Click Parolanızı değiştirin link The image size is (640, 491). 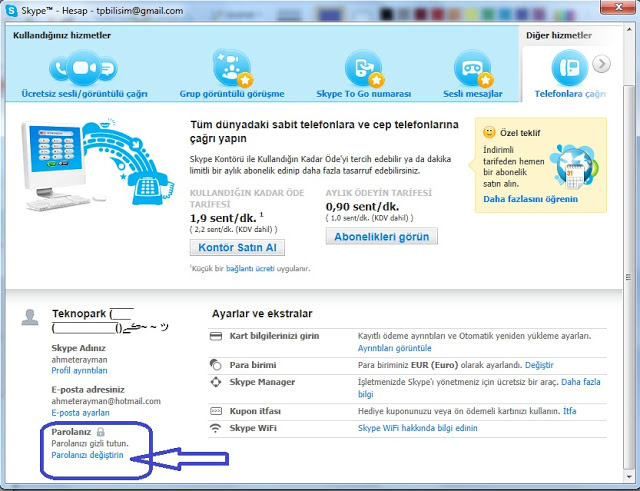click(x=87, y=455)
